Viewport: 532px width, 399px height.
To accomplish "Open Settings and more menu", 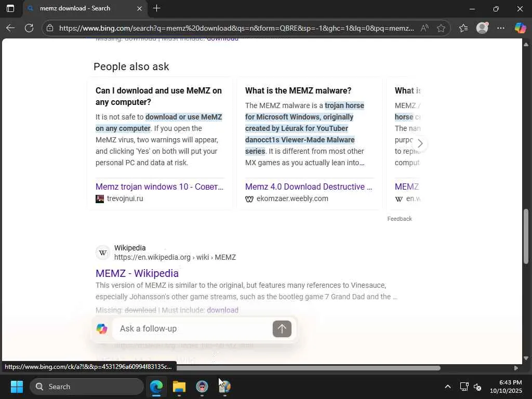I will click(x=500, y=28).
